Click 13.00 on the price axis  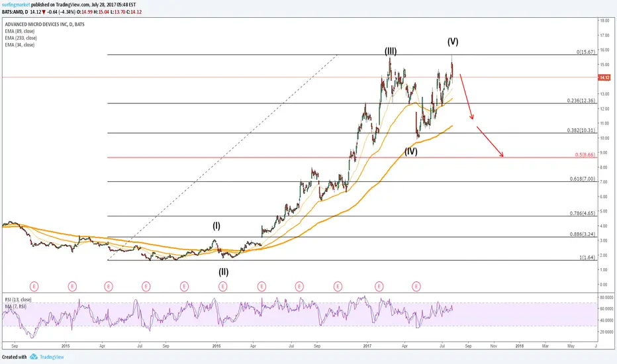coord(604,94)
